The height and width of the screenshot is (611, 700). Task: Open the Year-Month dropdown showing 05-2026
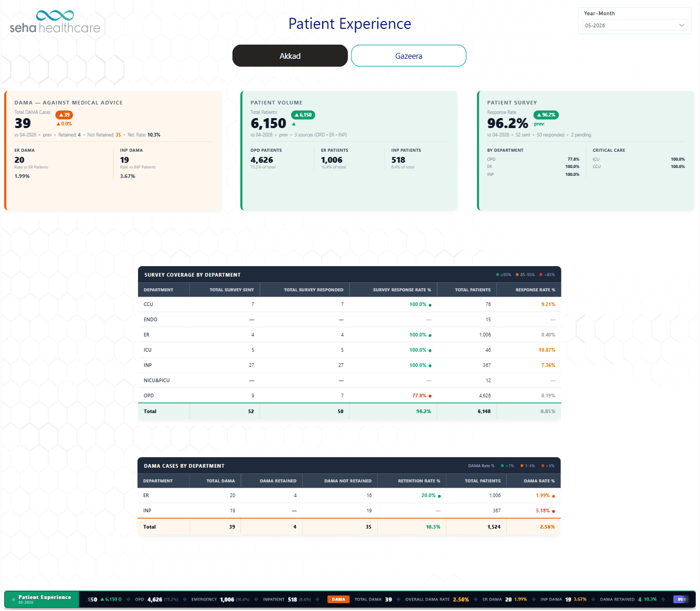(x=635, y=25)
